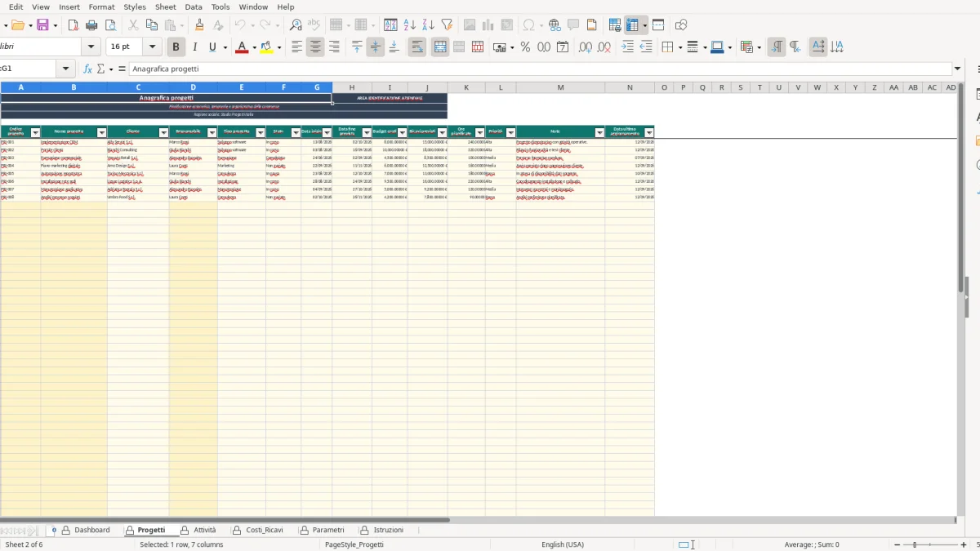
Task: Click the Add Decimal Place icon
Action: click(x=586, y=47)
